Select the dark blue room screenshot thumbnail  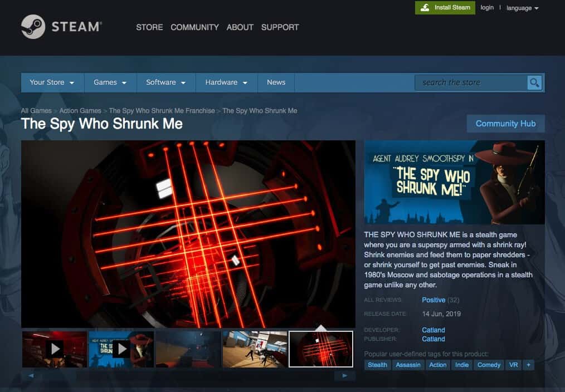188,349
